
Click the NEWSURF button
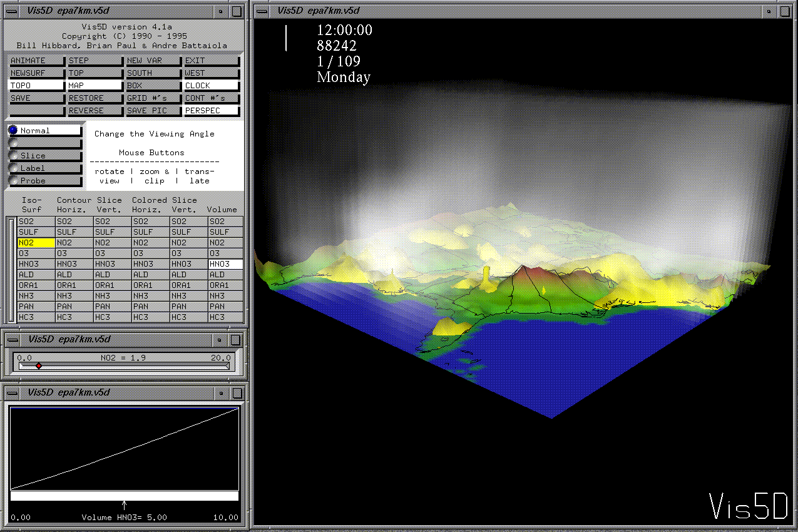tap(37, 73)
